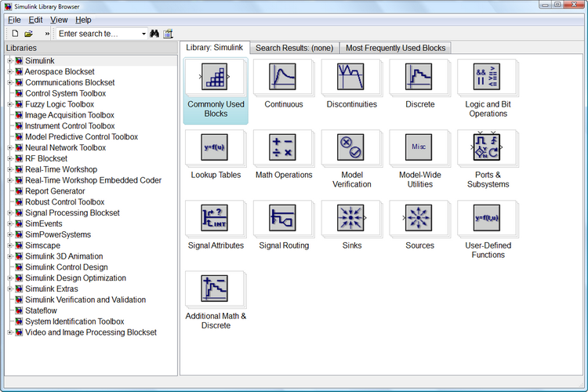Click the Report Generator tree icon
Image resolution: width=588 pixels, height=392 pixels.
19,191
